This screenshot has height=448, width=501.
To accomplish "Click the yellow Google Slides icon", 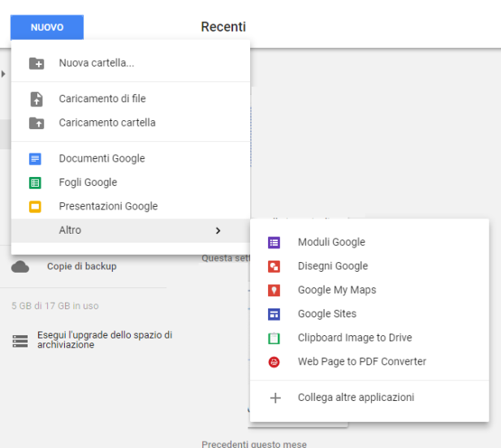I will [x=35, y=207].
